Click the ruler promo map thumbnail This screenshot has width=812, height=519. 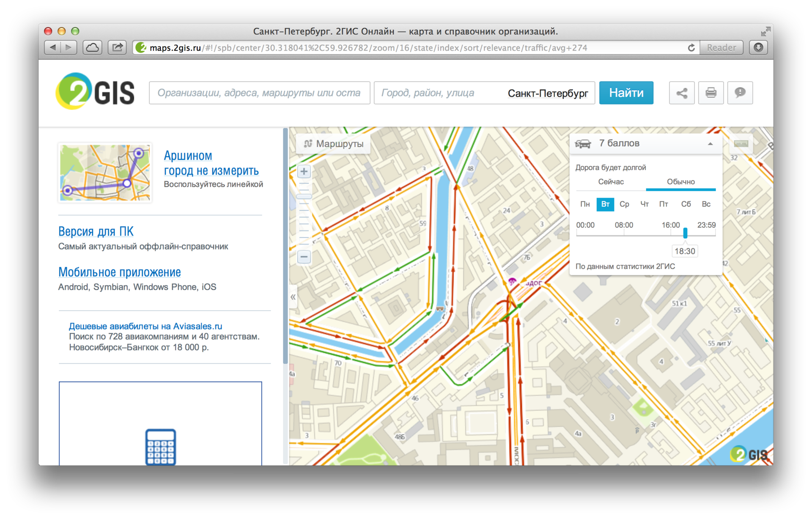pos(105,173)
